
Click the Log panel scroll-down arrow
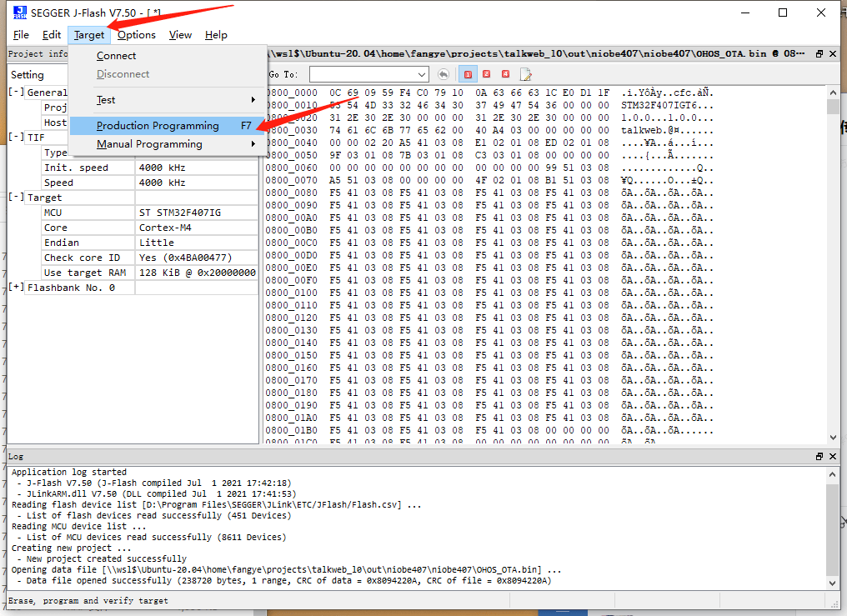833,583
